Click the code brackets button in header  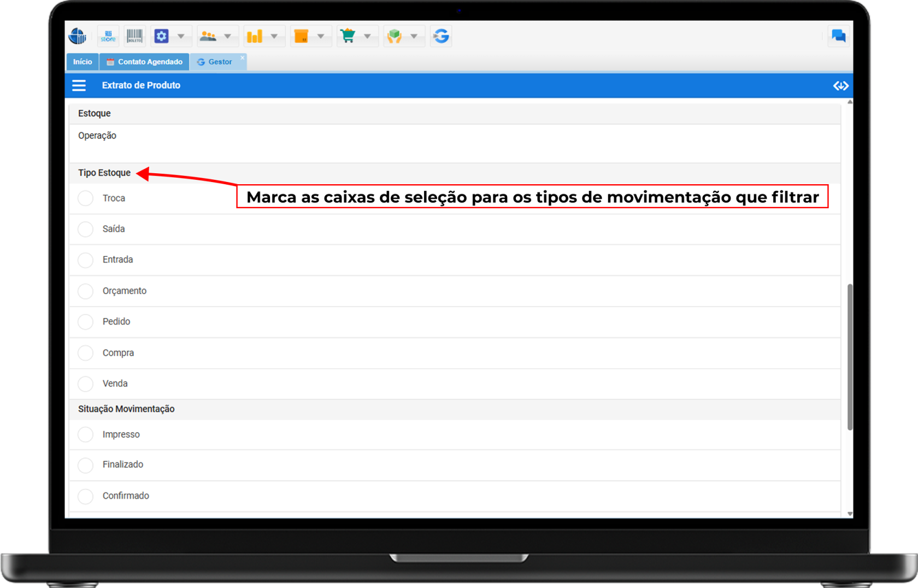coord(840,86)
